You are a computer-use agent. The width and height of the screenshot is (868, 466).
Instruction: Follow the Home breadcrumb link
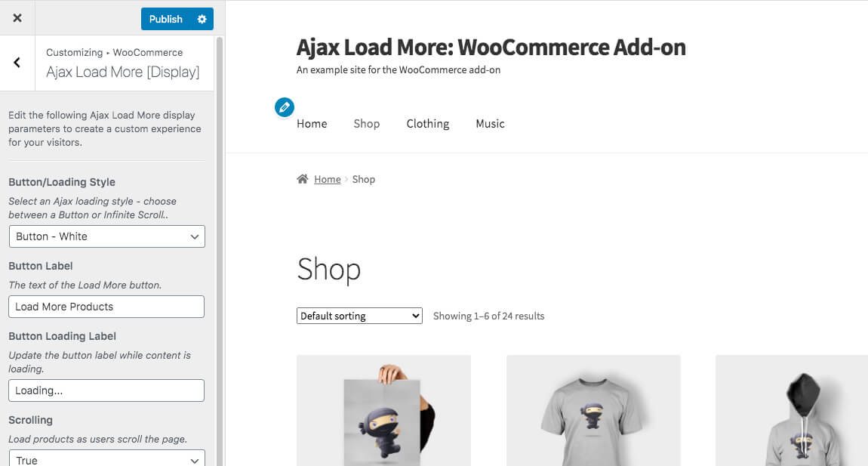point(327,179)
